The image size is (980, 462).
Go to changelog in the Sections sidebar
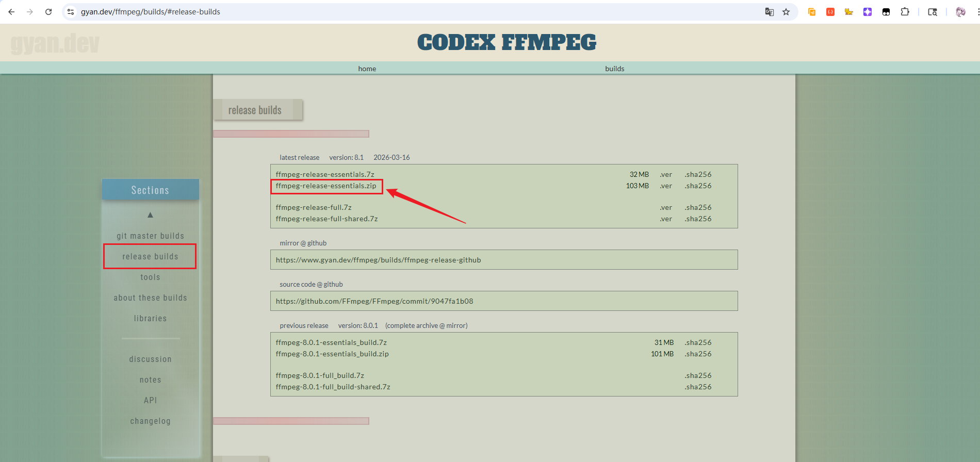click(150, 421)
